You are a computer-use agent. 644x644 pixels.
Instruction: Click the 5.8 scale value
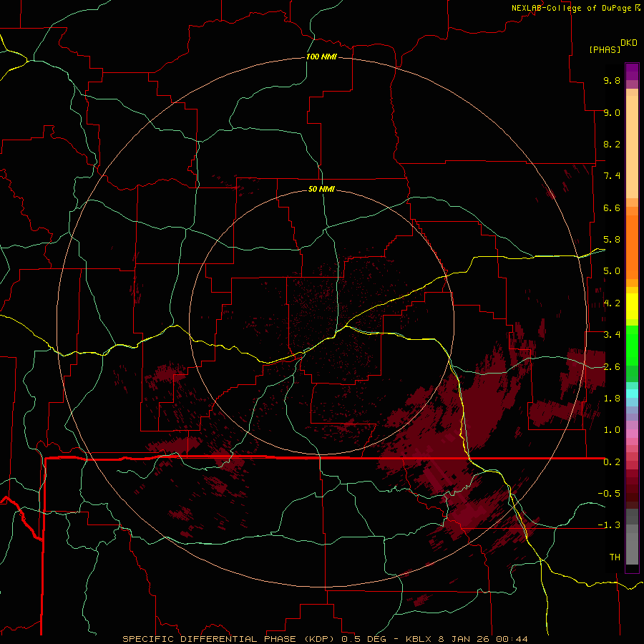612,240
